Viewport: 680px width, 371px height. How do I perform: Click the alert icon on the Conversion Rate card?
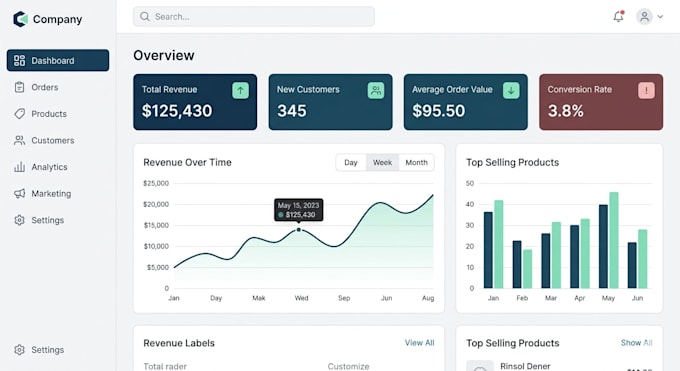[x=646, y=90]
